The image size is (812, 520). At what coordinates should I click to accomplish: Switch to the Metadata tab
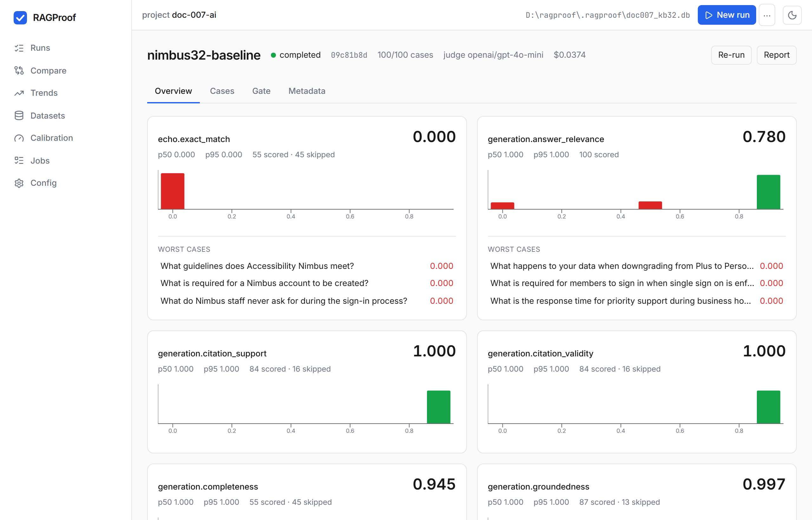point(307,91)
